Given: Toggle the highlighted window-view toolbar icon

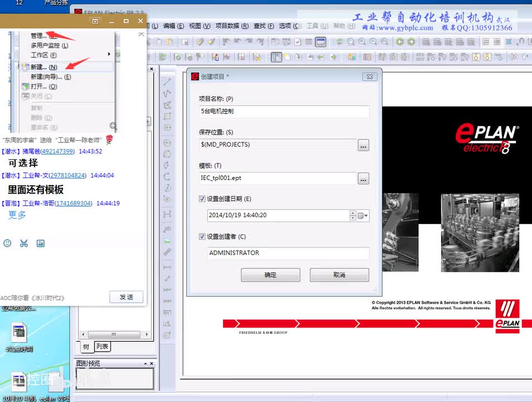Looking at the screenshot, I should point(321,42).
